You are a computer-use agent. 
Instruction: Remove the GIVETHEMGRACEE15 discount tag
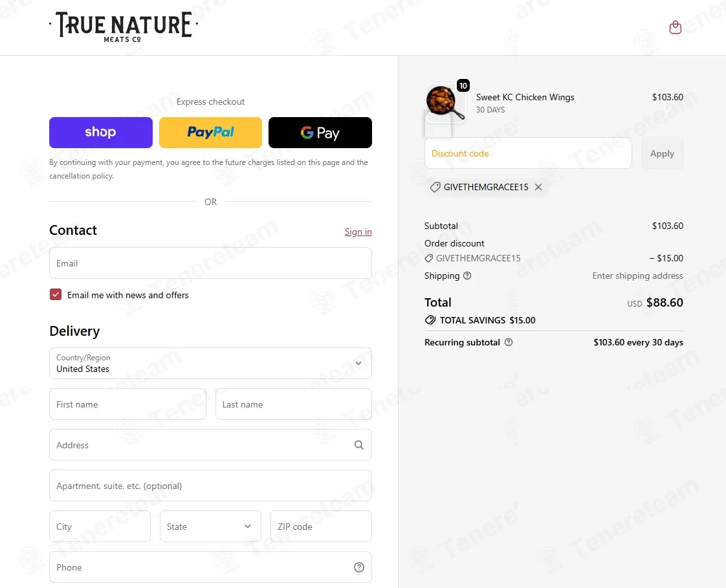[x=538, y=187]
